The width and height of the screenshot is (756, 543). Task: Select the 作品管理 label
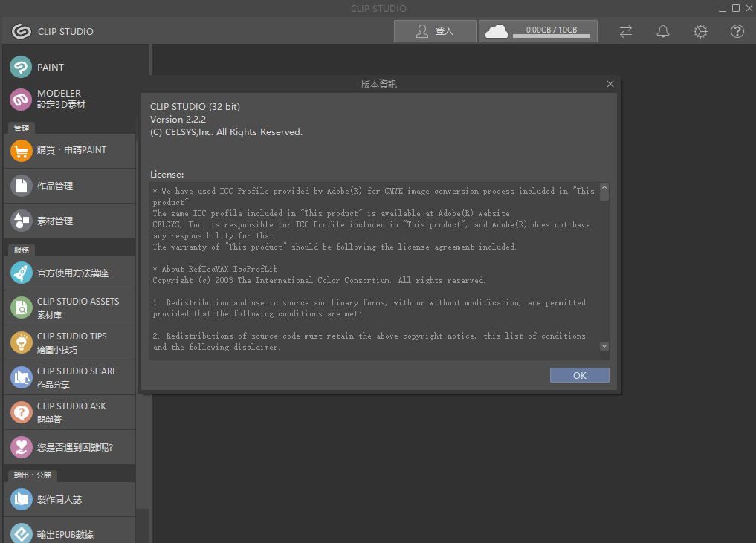55,186
